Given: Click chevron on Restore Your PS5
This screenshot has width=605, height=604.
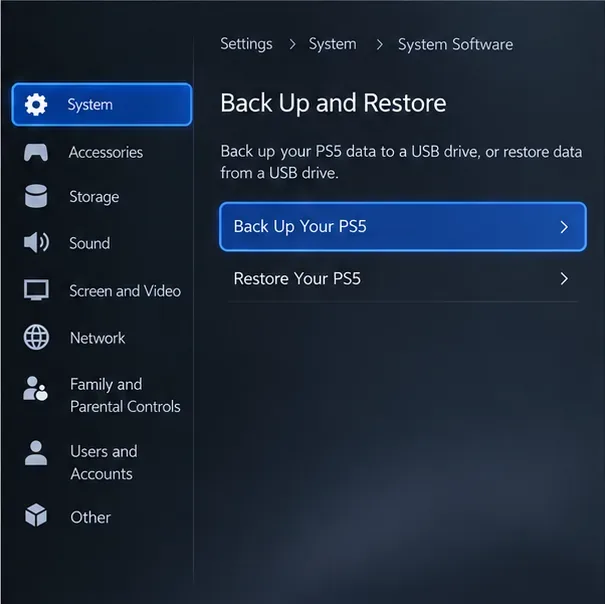Looking at the screenshot, I should tap(564, 279).
